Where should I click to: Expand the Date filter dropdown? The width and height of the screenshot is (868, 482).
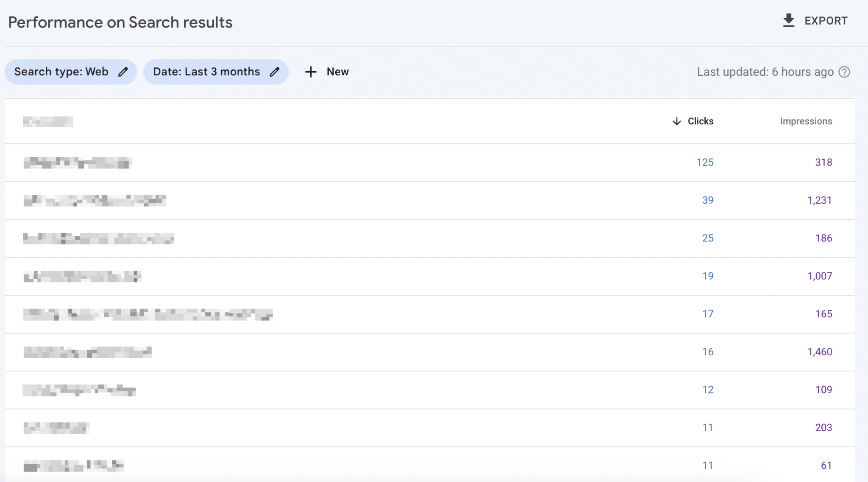point(215,72)
